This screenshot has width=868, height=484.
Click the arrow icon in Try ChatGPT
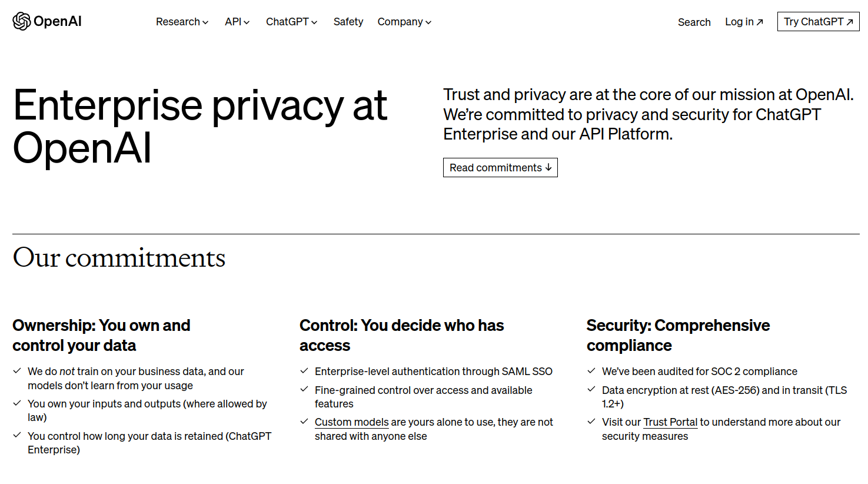[x=849, y=22]
